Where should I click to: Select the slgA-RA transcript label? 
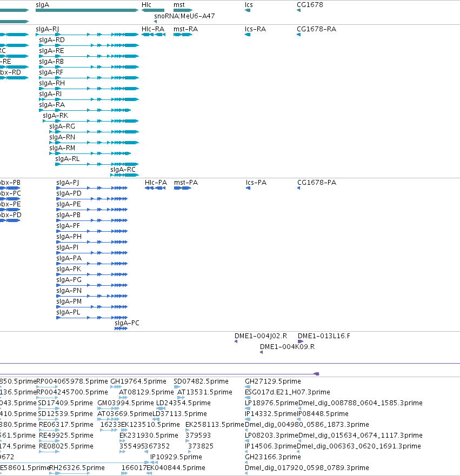coord(52,105)
